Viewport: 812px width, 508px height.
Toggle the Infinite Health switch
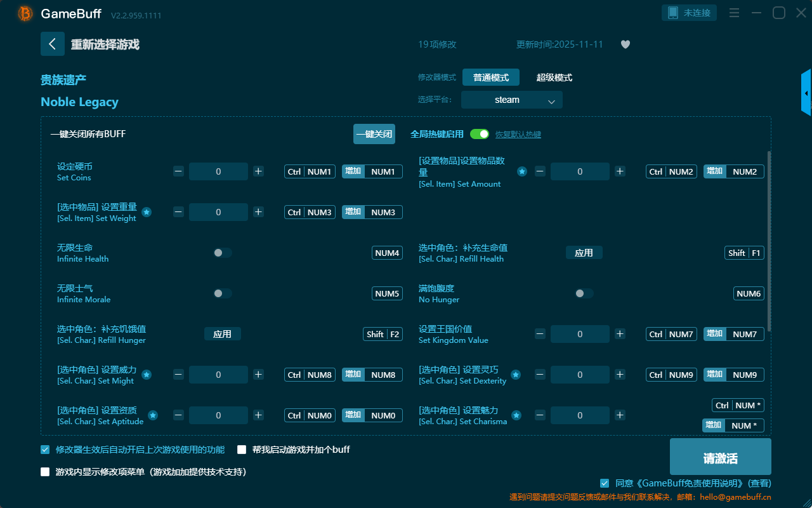222,253
